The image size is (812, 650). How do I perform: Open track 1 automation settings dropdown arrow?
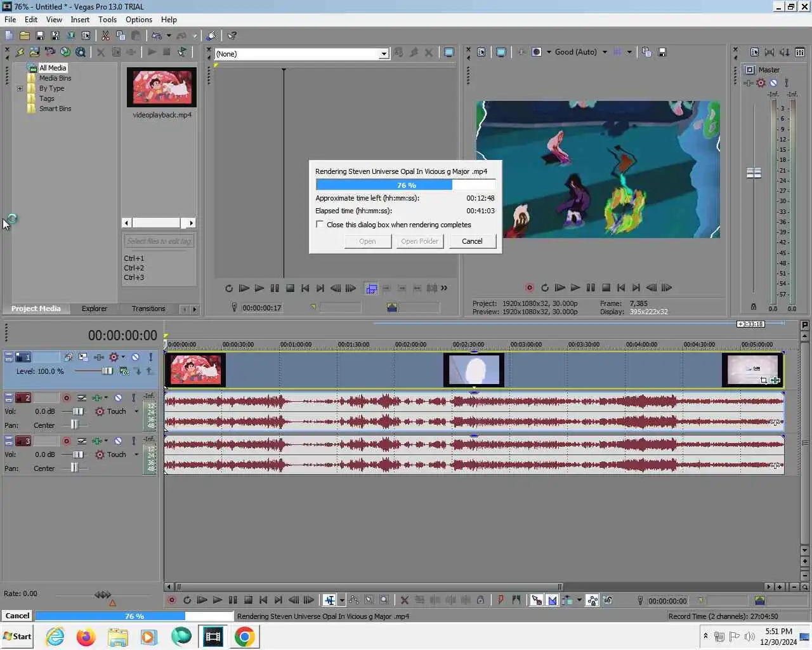click(x=123, y=357)
